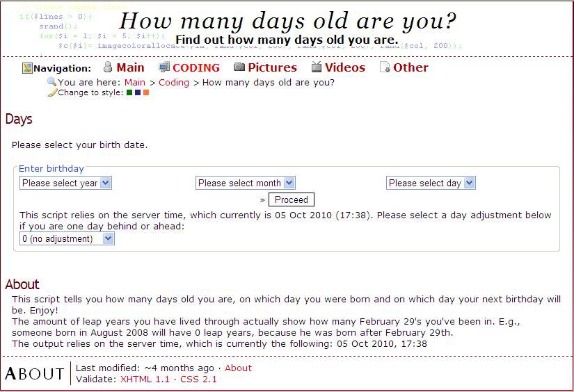Image resolution: width=574 pixels, height=392 pixels.
Task: Follow the XHTML 1.1 validate link
Action: pos(145,379)
